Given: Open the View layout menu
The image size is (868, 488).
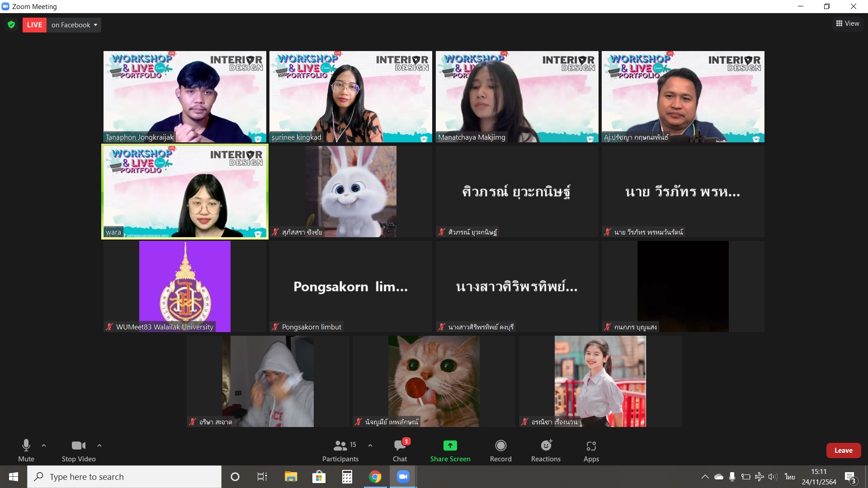Looking at the screenshot, I should (x=848, y=23).
